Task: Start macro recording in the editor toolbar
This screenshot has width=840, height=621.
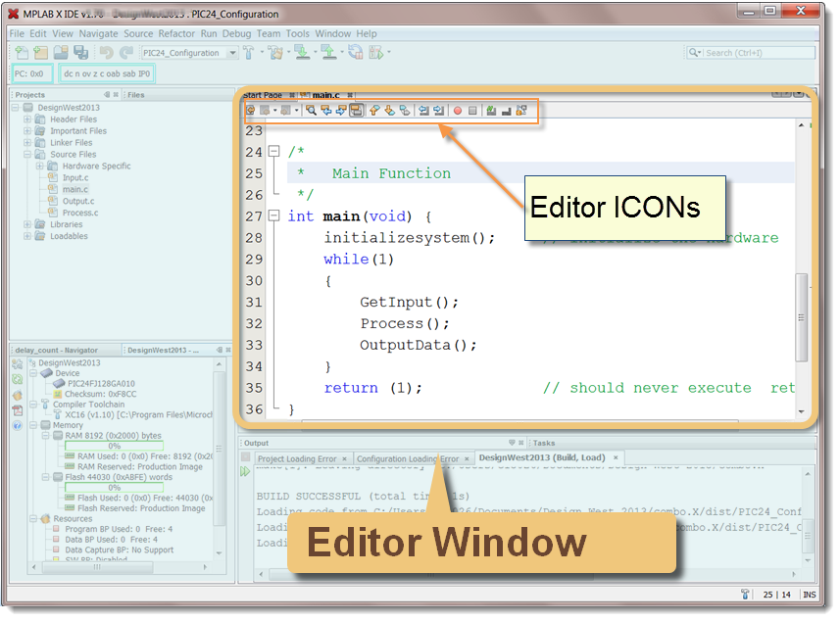Action: (x=457, y=111)
